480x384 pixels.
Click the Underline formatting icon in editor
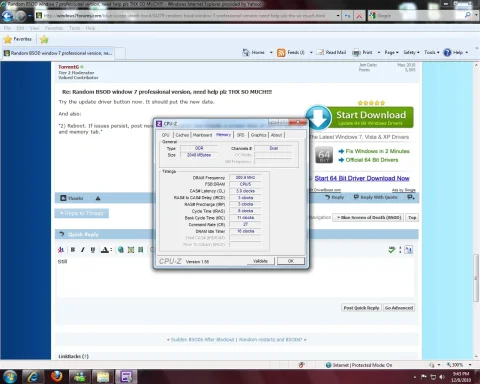[x=93, y=250]
